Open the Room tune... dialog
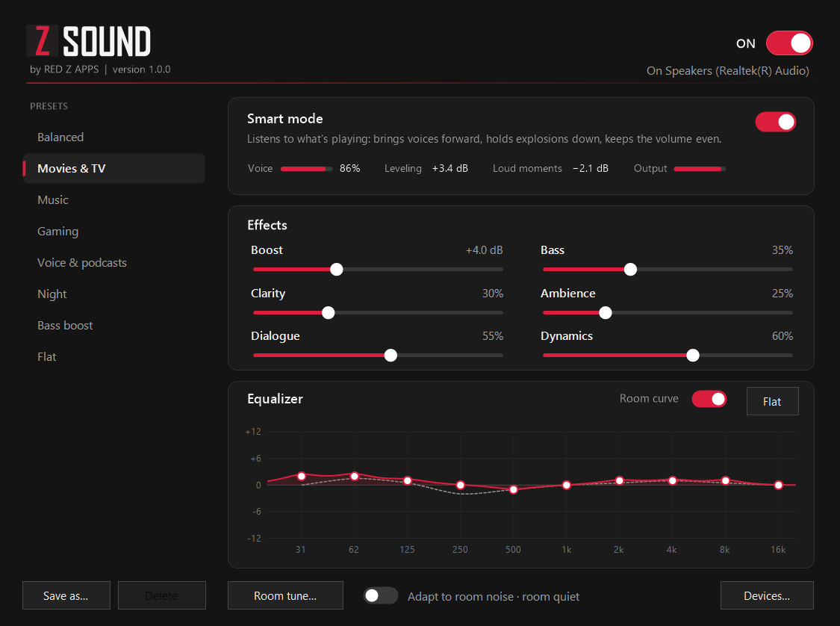Screen dimensions: 840x626 tap(285, 595)
